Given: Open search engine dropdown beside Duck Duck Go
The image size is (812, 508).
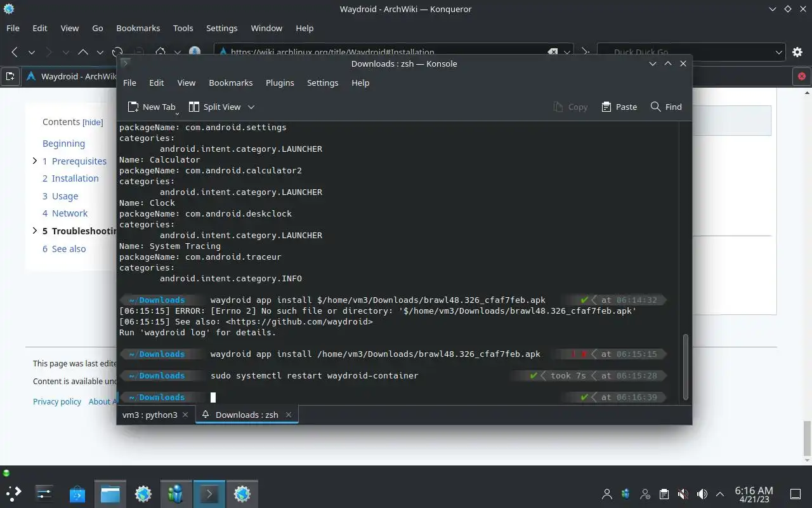Looking at the screenshot, I should (779, 52).
